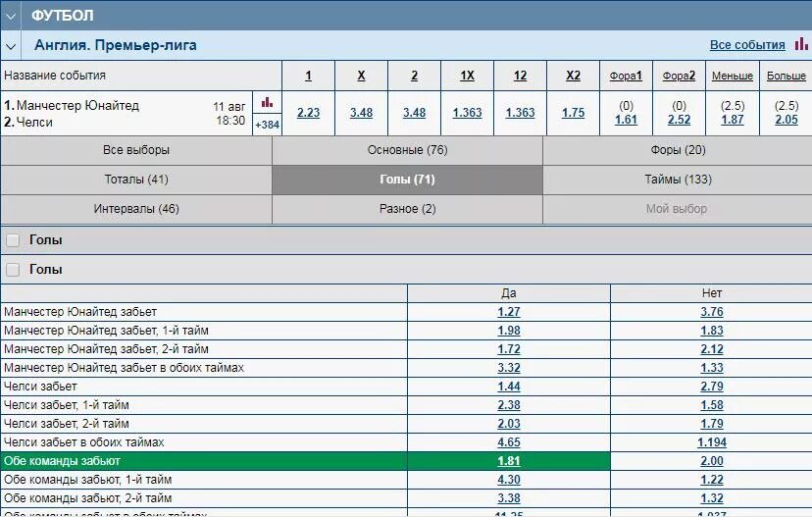Select Голы (71) tab
The image size is (812, 517).
(x=408, y=180)
